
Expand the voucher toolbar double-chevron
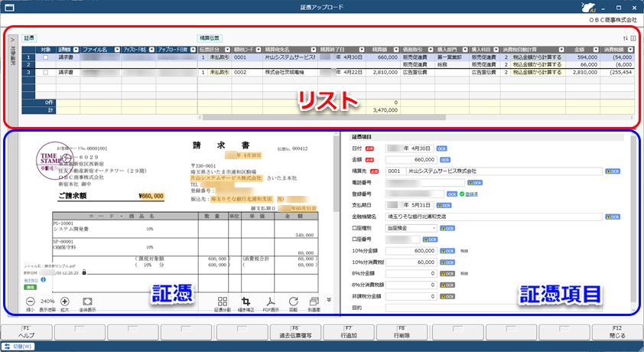329,300
